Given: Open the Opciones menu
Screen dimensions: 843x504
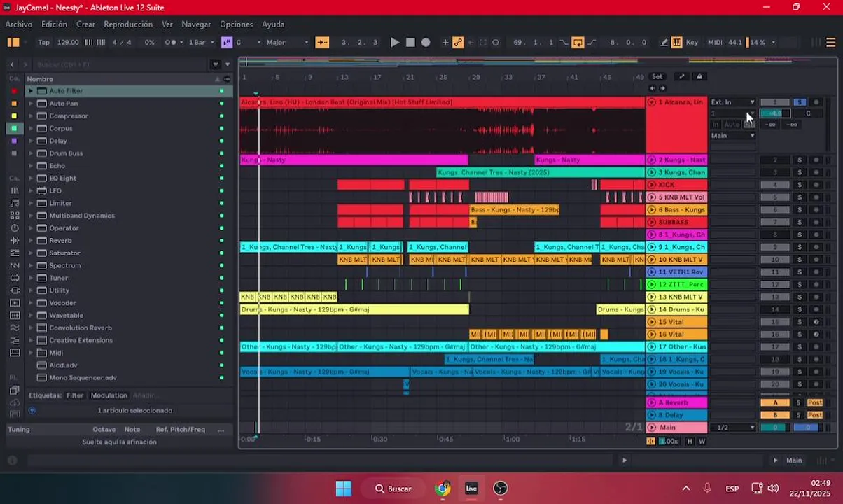Looking at the screenshot, I should coord(237,24).
